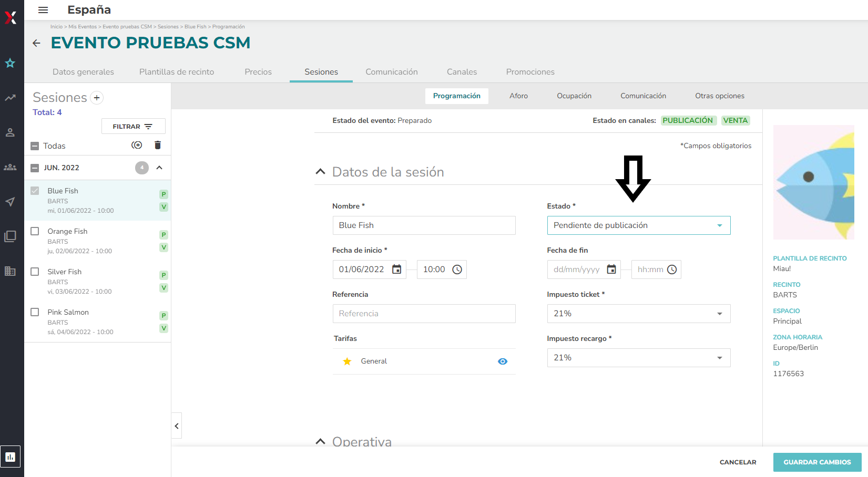Check the Silver Fish session checkbox
Image resolution: width=868 pixels, height=477 pixels.
35,272
